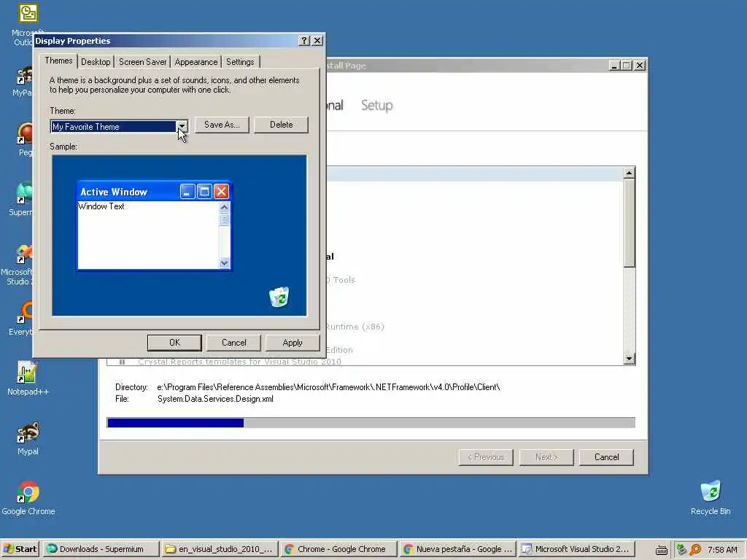Click the sample window's minimize icon

coord(187,192)
